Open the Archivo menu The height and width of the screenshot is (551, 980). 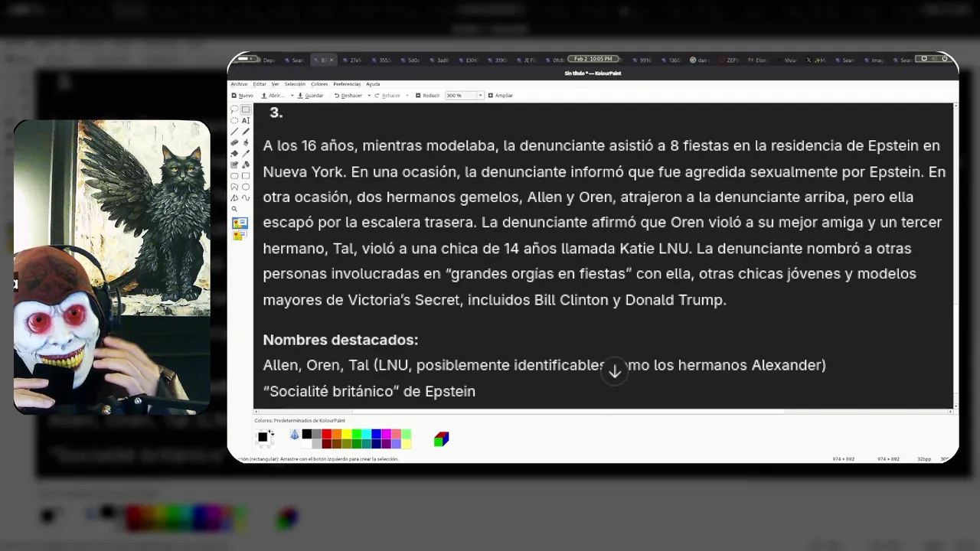[x=239, y=84]
